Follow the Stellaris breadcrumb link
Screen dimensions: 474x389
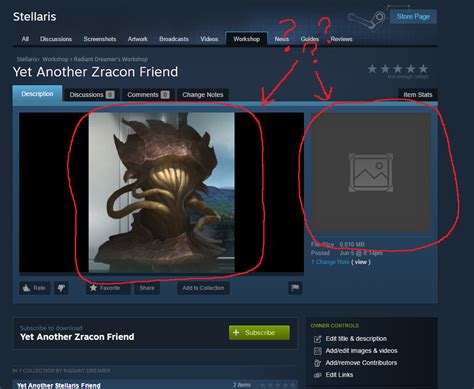[x=27, y=59]
